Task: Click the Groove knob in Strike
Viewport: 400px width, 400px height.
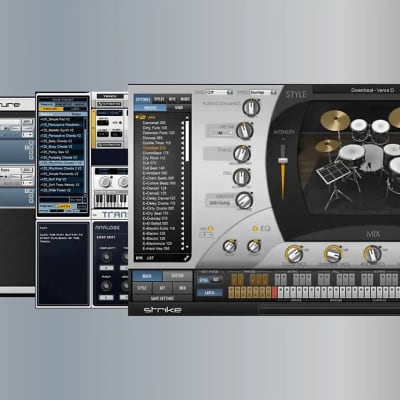Action: click(244, 200)
